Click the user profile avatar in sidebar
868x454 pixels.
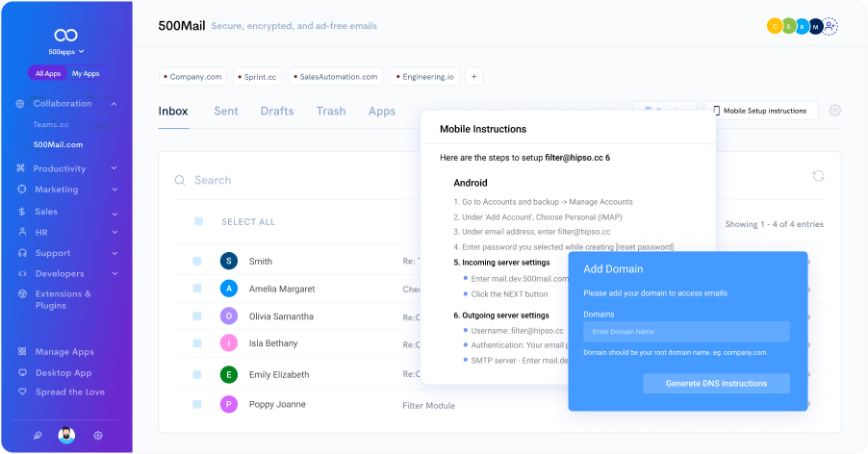(x=67, y=435)
